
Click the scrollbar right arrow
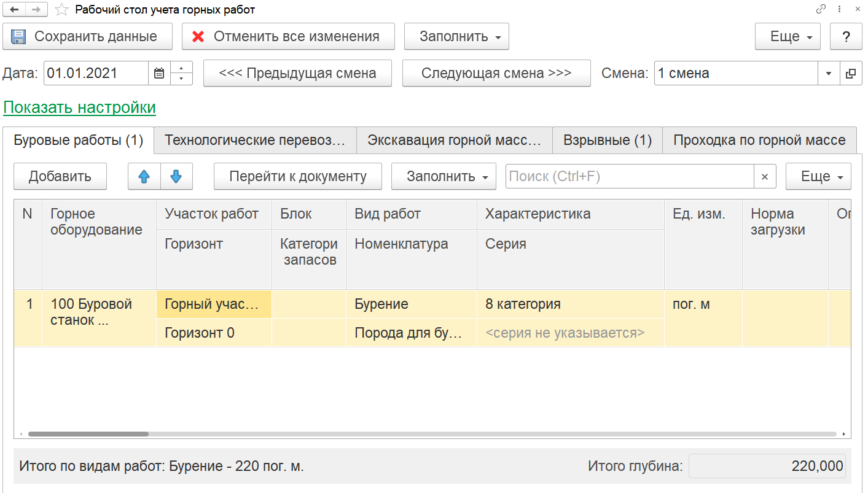pyautogui.click(x=844, y=434)
